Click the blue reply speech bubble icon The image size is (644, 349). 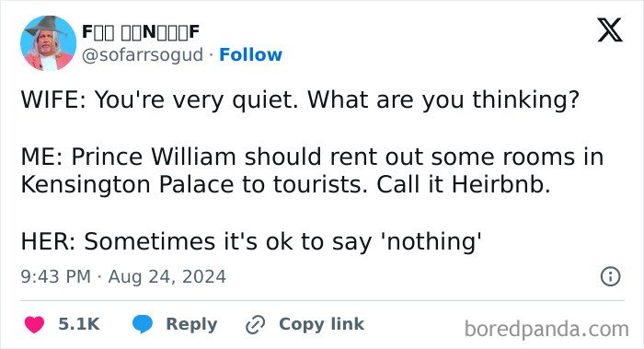tap(143, 324)
